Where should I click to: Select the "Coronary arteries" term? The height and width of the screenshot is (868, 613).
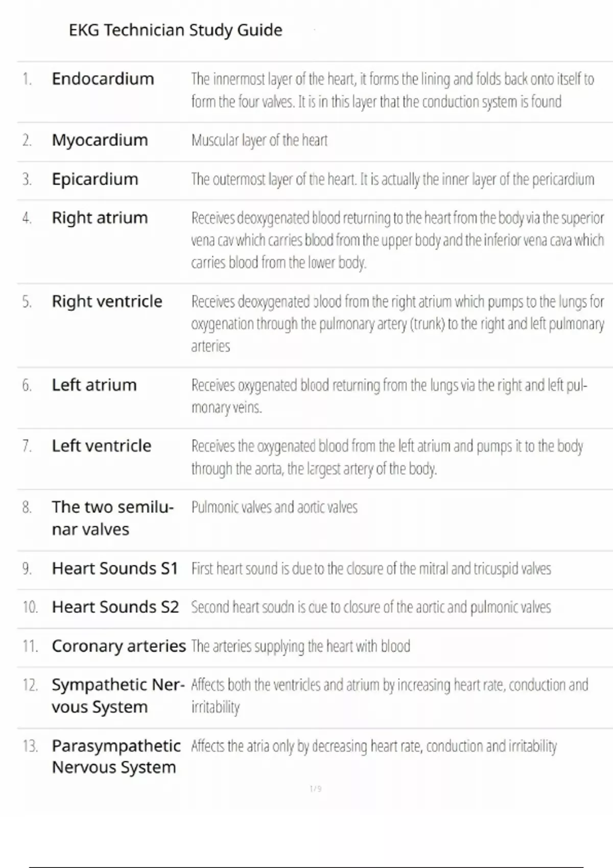click(119, 646)
